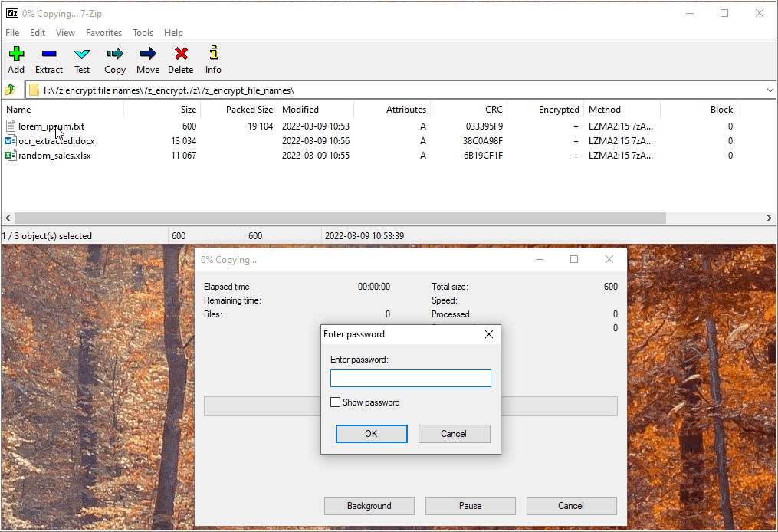Select the ocr_extracted.docx file
The width and height of the screenshot is (778, 532).
56,141
